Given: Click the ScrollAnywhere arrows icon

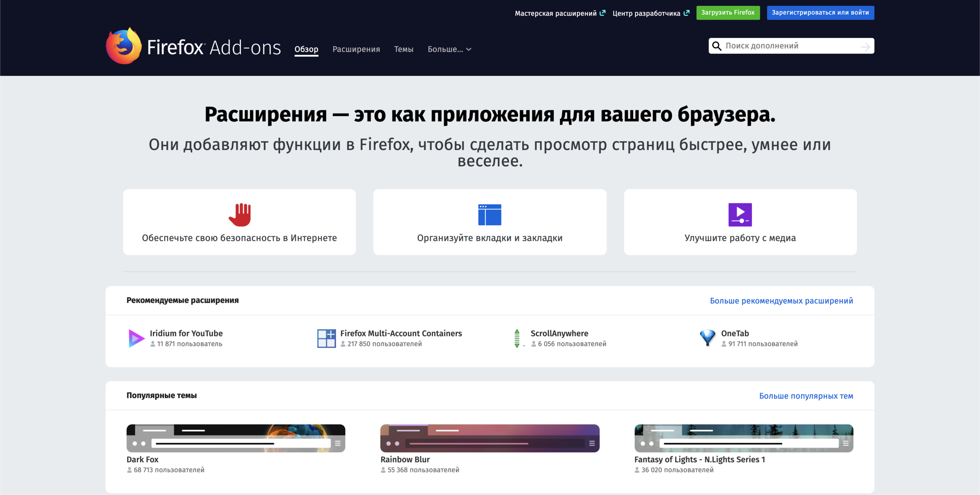Looking at the screenshot, I should pyautogui.click(x=517, y=338).
